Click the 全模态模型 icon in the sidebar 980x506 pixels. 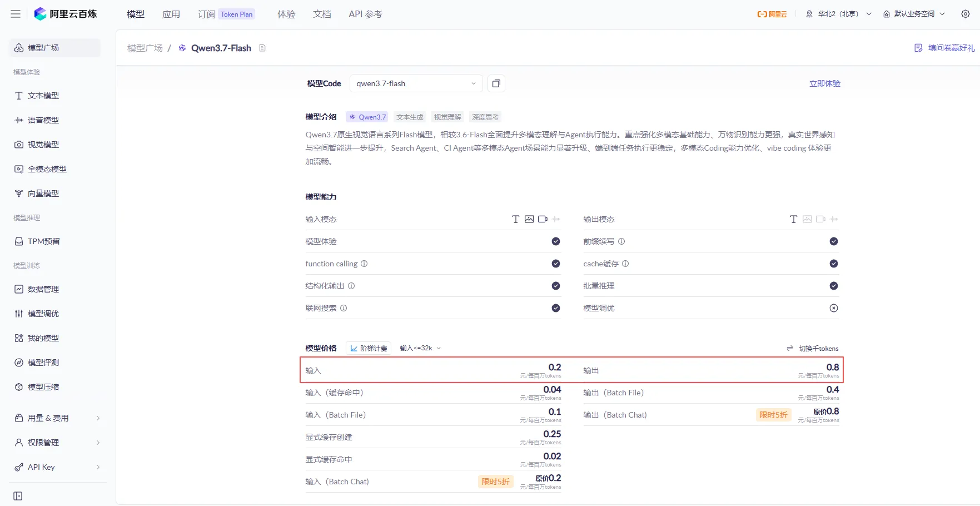click(19, 169)
